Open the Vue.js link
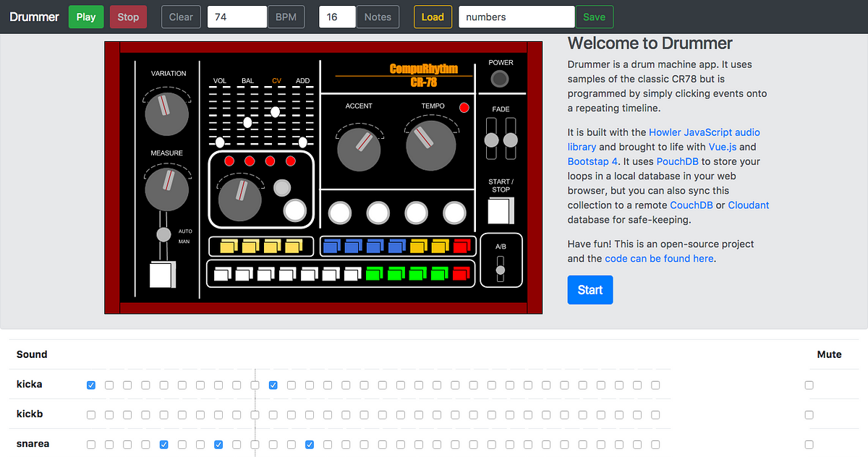The image size is (868, 457). coord(722,147)
